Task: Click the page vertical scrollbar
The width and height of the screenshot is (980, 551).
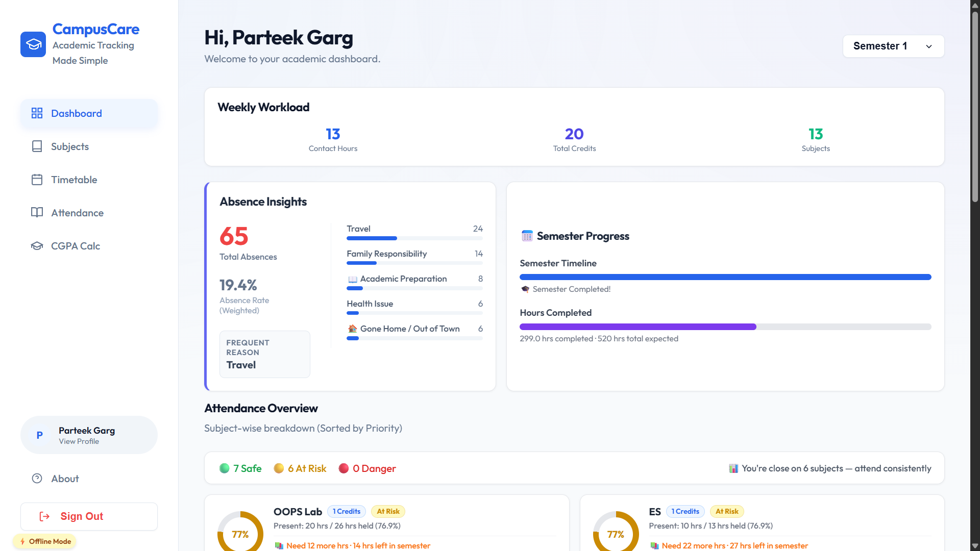Action: click(x=975, y=107)
